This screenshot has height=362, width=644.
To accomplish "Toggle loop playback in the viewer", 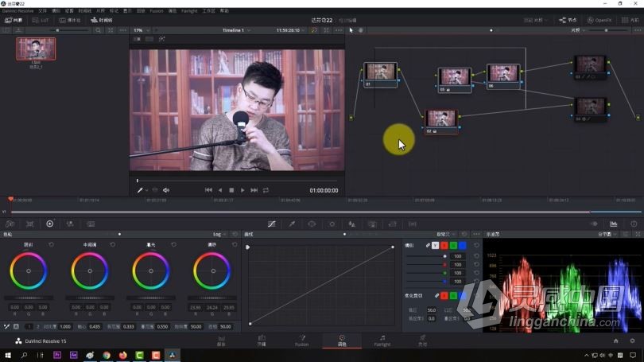I will coord(266,190).
